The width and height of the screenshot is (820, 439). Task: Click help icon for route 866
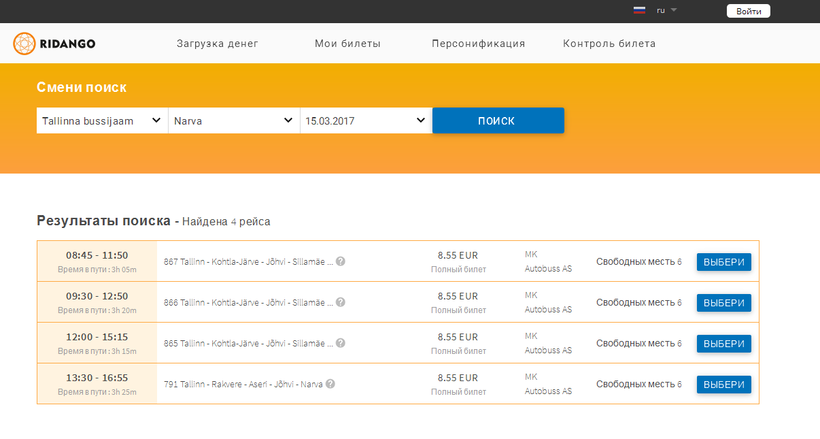(340, 302)
